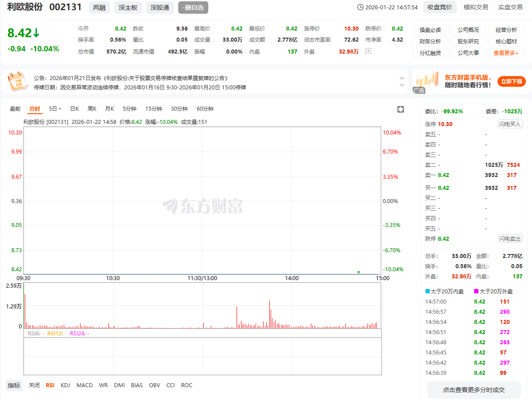Turn indicators off with 关闭
Image resolution: width=532 pixels, height=400 pixels.
(x=34, y=385)
